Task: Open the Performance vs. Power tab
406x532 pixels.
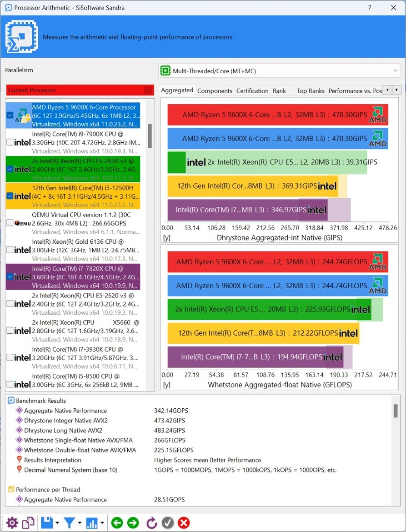Action: pos(355,91)
